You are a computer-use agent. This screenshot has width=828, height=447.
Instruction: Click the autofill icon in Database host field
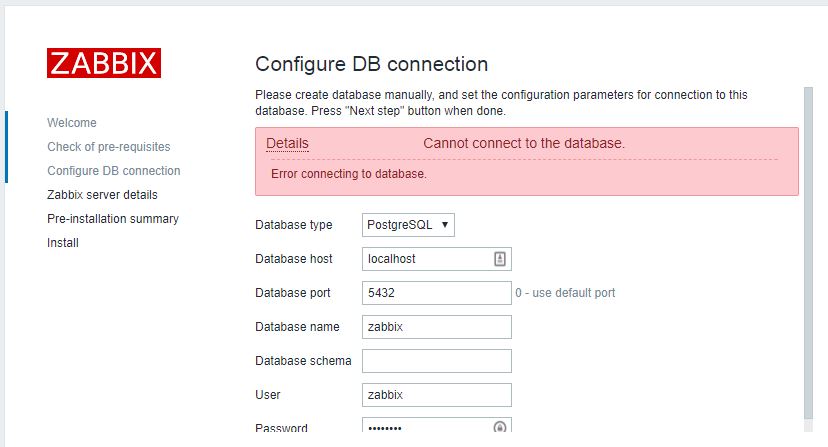pos(500,258)
